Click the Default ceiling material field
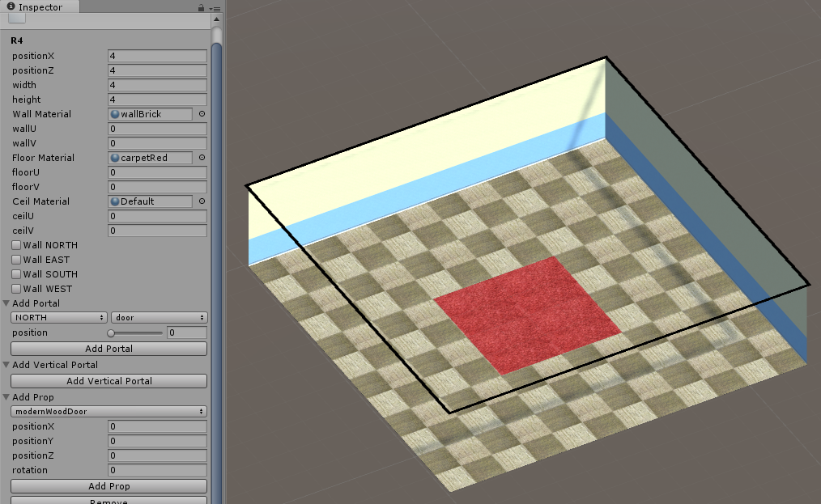The width and height of the screenshot is (821, 504). point(151,201)
